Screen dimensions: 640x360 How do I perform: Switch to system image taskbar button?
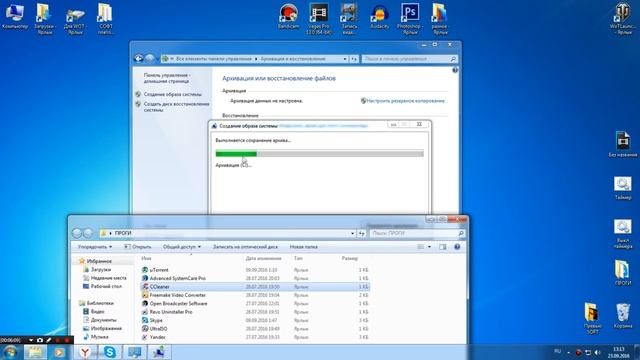point(159,352)
